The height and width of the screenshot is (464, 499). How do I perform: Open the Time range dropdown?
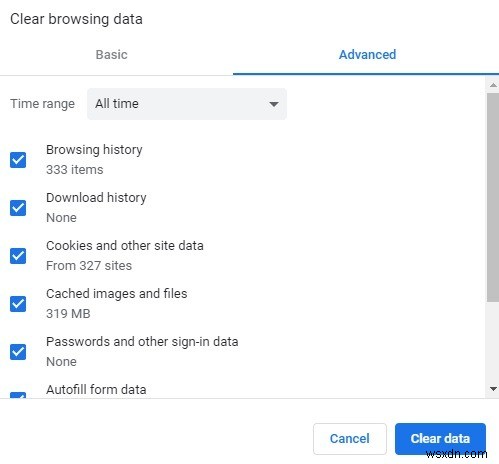187,104
